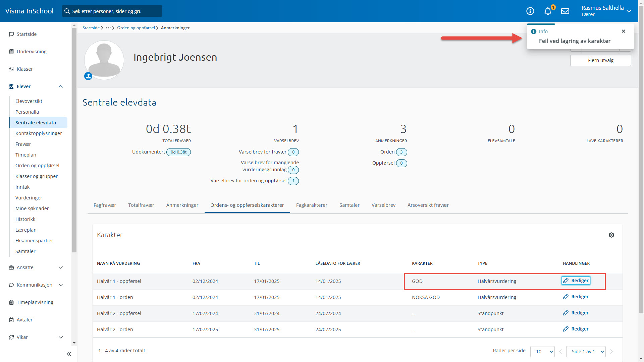Open messages envelope icon in header
Screen dimensions: 644x362
(x=565, y=11)
